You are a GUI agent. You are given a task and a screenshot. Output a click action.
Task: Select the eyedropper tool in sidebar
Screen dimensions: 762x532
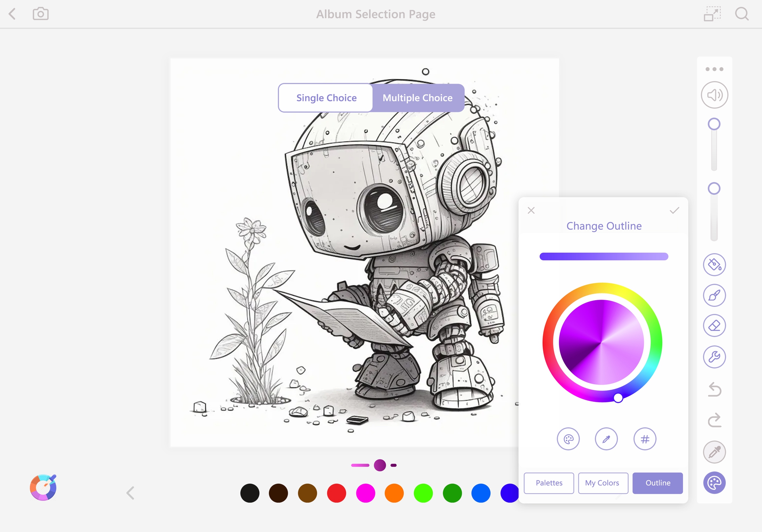[714, 452]
